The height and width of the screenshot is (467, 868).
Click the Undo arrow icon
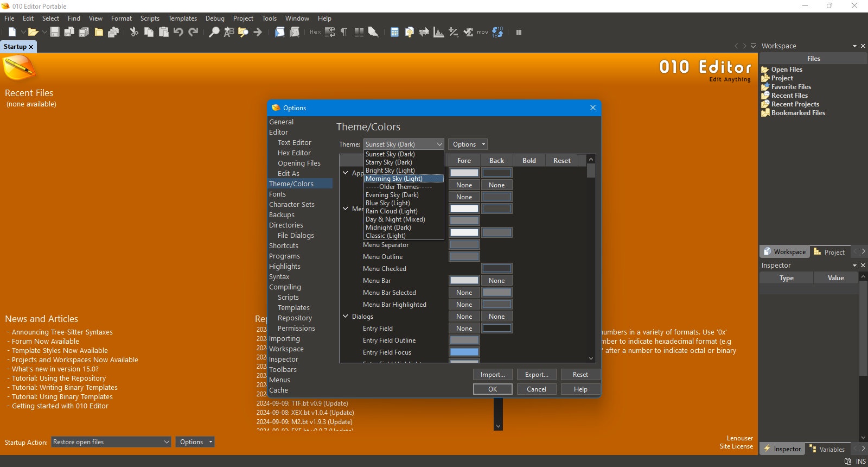pyautogui.click(x=178, y=32)
